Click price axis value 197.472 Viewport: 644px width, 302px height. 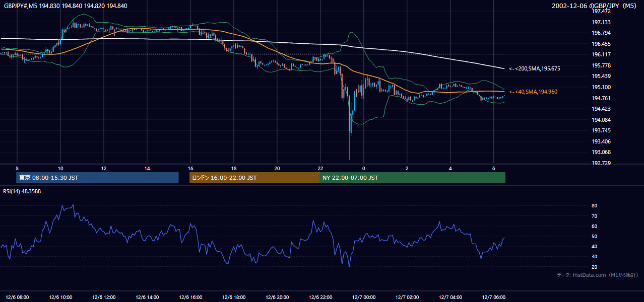click(x=601, y=12)
